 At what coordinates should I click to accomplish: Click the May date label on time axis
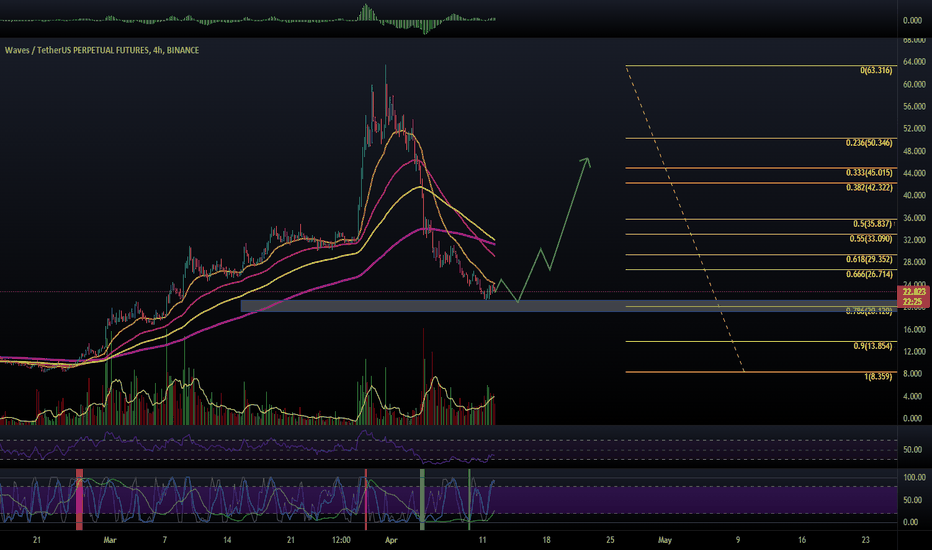[x=665, y=540]
